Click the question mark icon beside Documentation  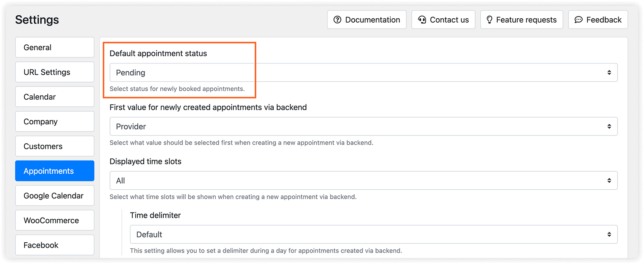coord(337,20)
